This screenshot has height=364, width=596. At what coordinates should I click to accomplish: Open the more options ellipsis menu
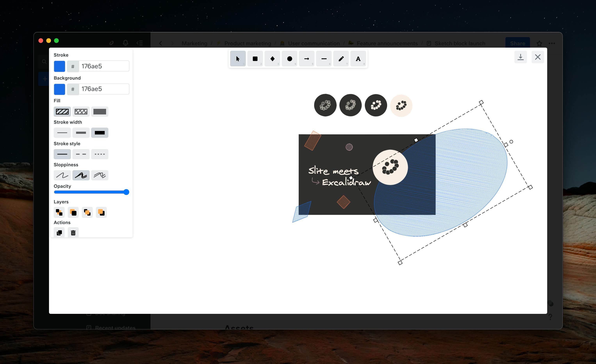pyautogui.click(x=552, y=43)
